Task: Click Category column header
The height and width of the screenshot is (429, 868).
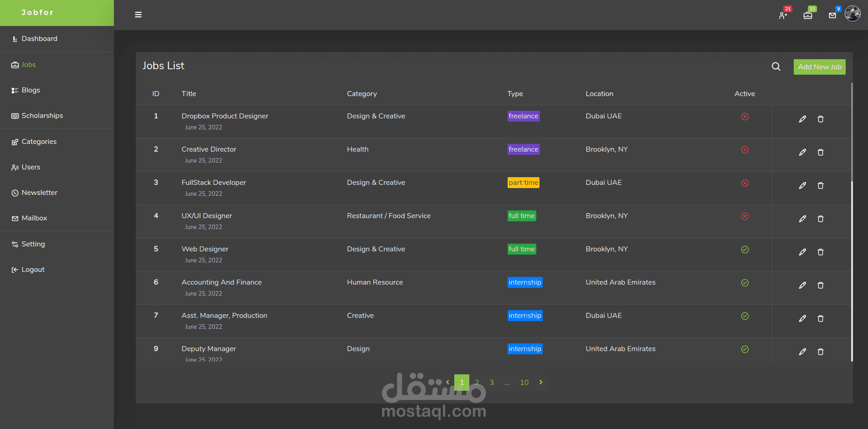Action: [362, 94]
